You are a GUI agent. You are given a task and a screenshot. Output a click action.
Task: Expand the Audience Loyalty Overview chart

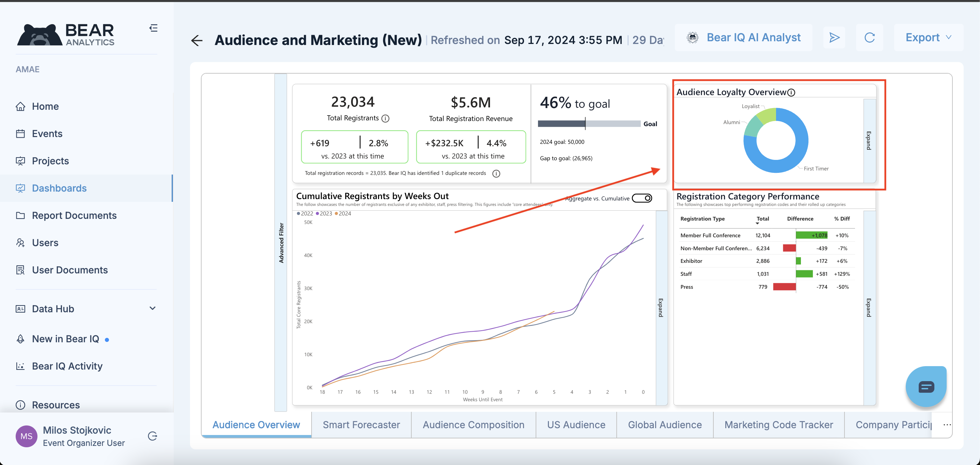coord(869,140)
